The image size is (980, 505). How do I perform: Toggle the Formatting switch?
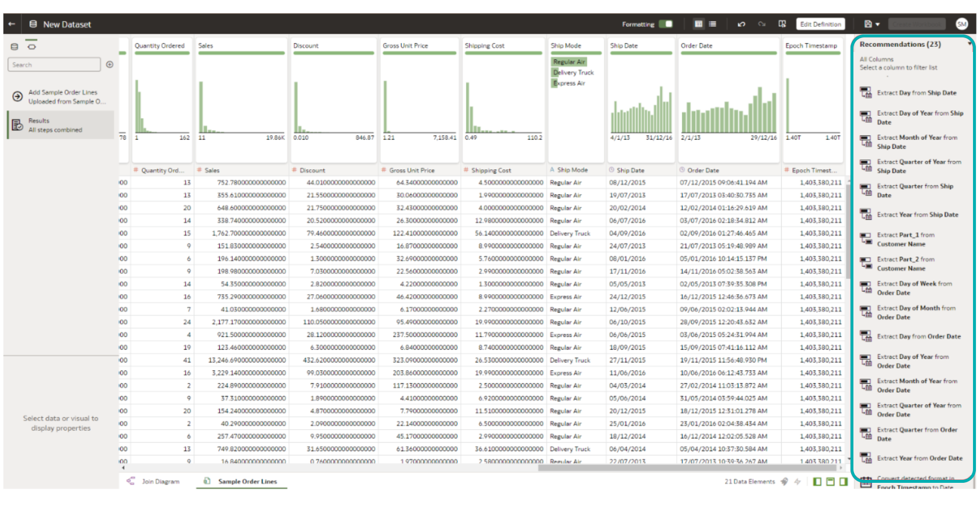666,24
